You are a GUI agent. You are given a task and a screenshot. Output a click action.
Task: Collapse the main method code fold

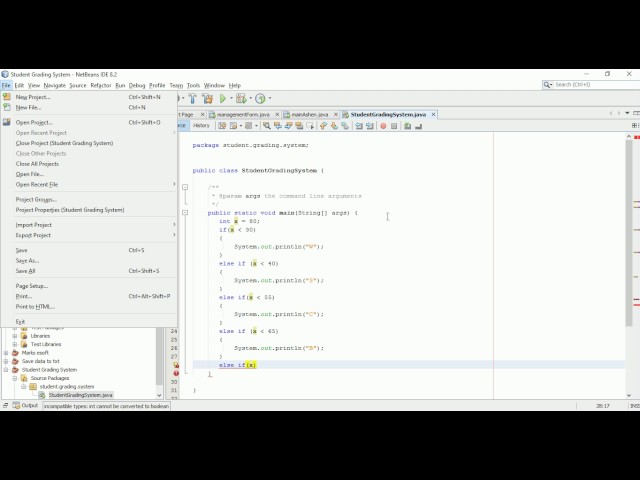185,213
